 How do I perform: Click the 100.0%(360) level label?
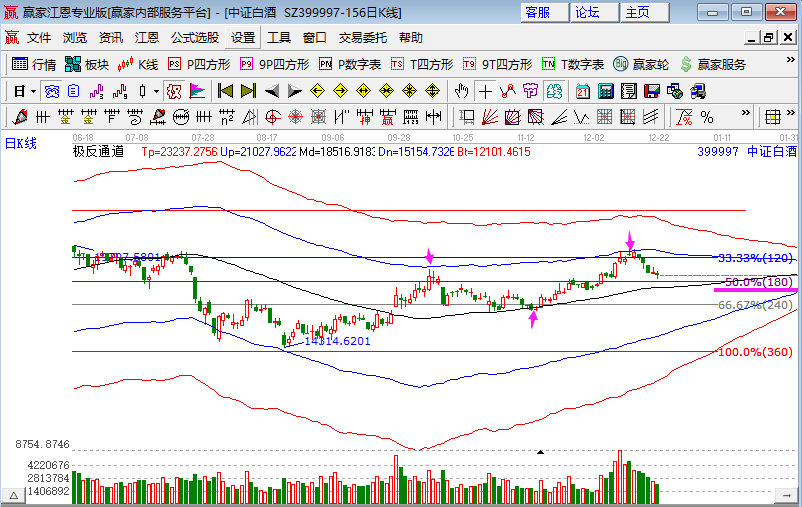755,352
